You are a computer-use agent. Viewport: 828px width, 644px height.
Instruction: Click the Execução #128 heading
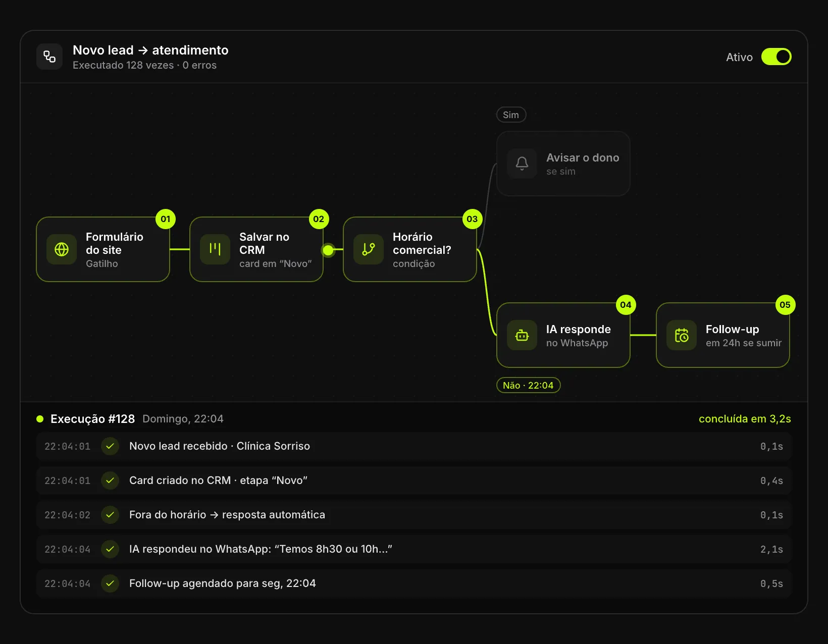92,419
